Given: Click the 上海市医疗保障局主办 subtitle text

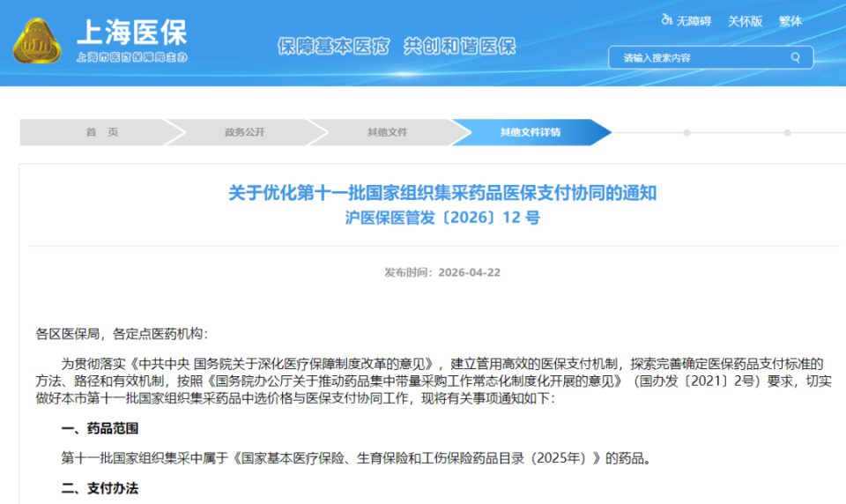Looking at the screenshot, I should [x=131, y=57].
